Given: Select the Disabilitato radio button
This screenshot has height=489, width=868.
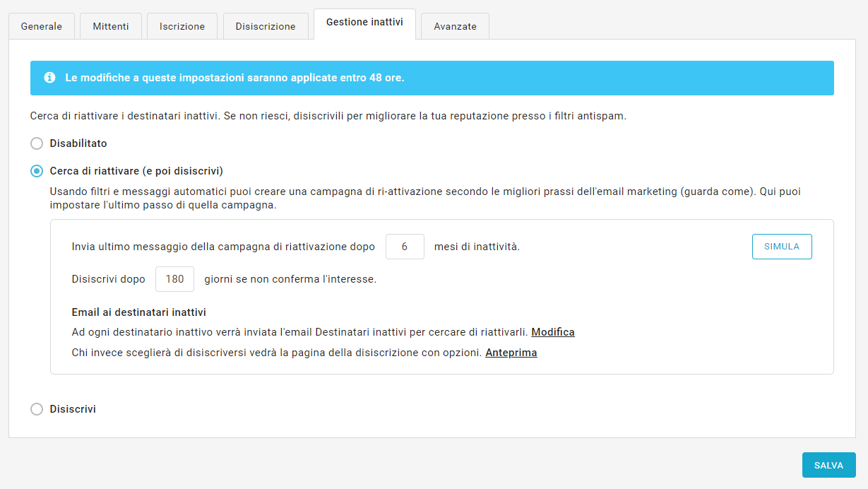Looking at the screenshot, I should tap(37, 143).
